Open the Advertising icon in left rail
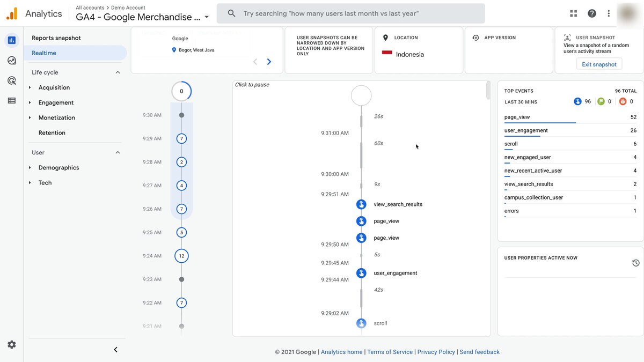The image size is (644, 362). (x=12, y=80)
